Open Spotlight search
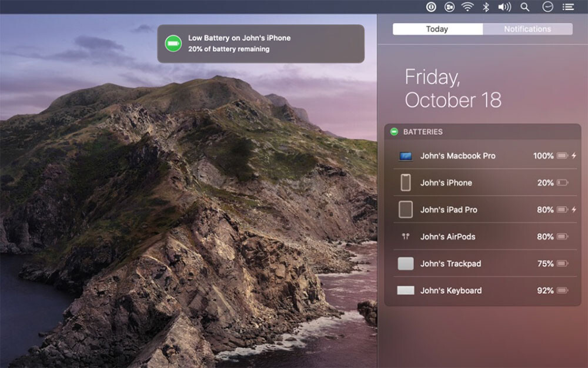The image size is (588, 368). point(525,6)
